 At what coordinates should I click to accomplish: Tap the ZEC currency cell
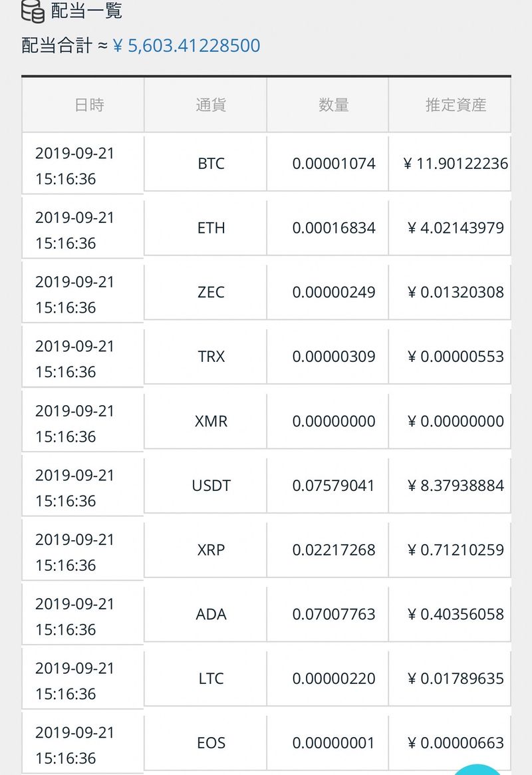tap(211, 293)
